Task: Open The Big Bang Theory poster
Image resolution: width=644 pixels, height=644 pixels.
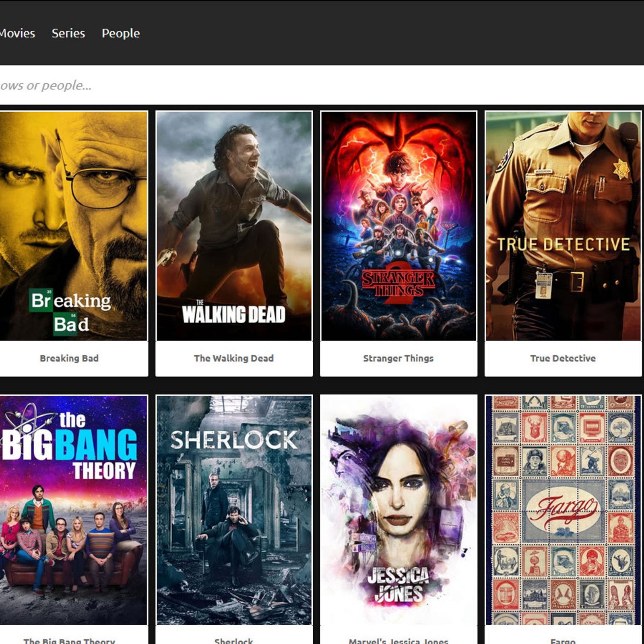Action: [x=73, y=510]
